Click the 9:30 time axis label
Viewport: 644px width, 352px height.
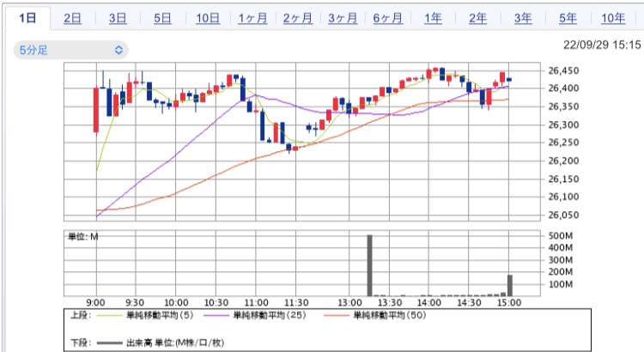click(x=134, y=303)
